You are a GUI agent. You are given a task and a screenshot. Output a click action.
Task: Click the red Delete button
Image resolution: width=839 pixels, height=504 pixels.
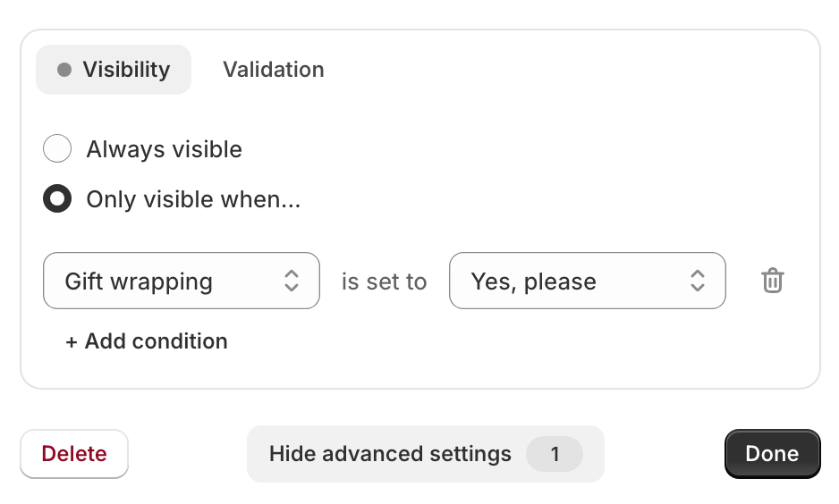click(74, 454)
